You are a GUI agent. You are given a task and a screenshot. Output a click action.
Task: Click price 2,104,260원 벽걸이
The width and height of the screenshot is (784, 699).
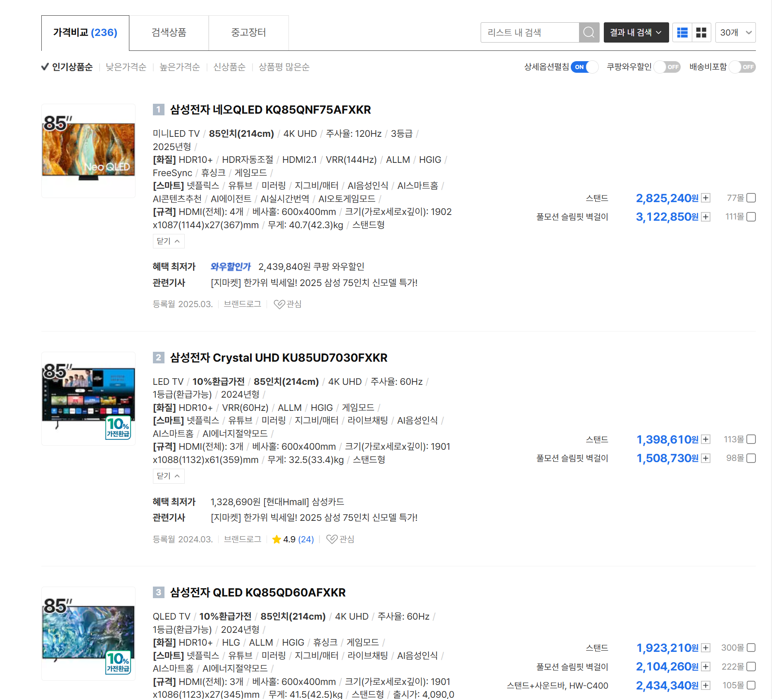click(667, 666)
